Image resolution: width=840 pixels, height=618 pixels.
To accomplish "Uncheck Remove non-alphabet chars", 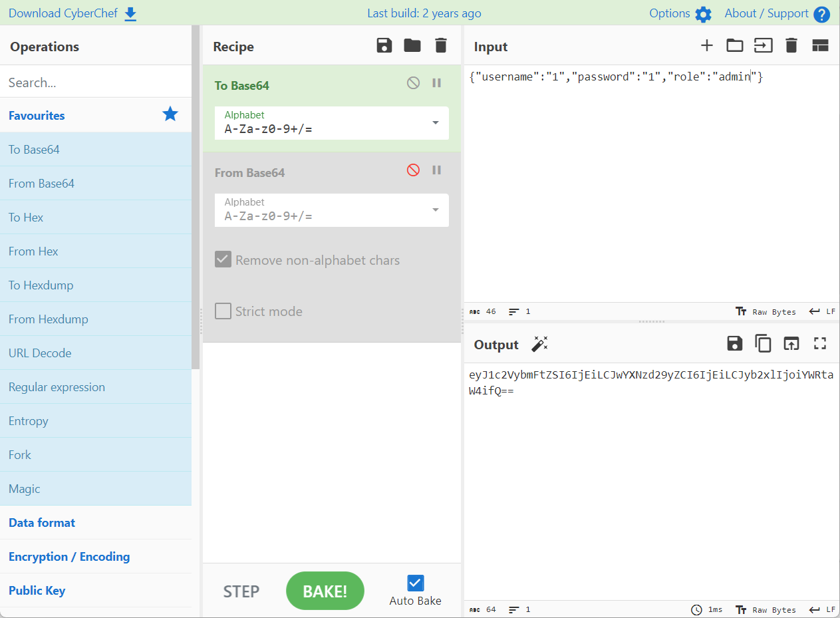I will tap(223, 260).
